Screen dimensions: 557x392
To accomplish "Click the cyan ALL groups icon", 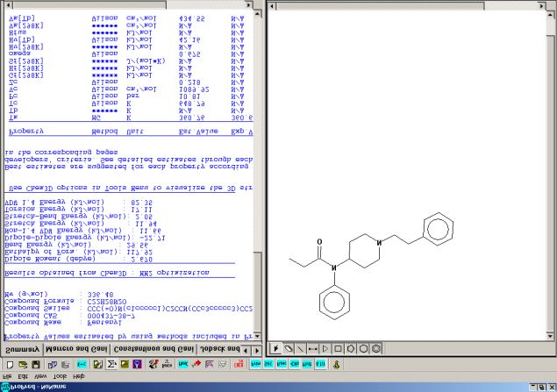I will (x=320, y=364).
